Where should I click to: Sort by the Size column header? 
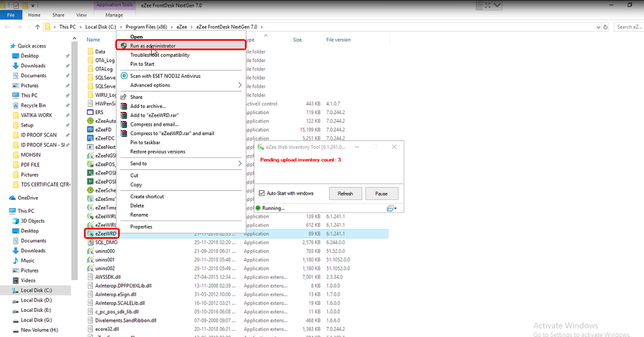(297, 40)
